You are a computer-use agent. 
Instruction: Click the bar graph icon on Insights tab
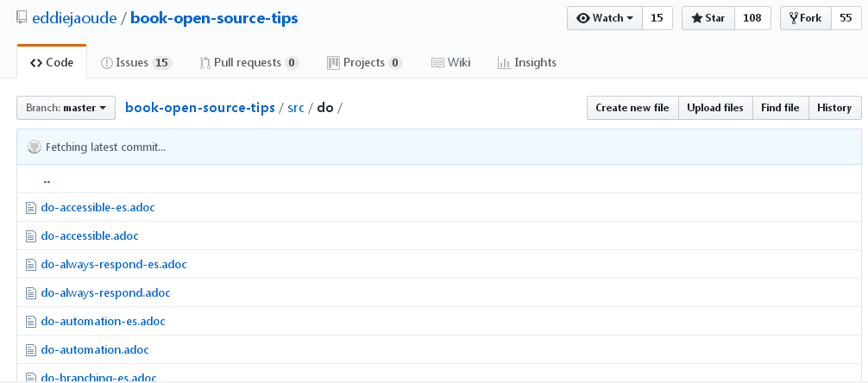pos(504,63)
